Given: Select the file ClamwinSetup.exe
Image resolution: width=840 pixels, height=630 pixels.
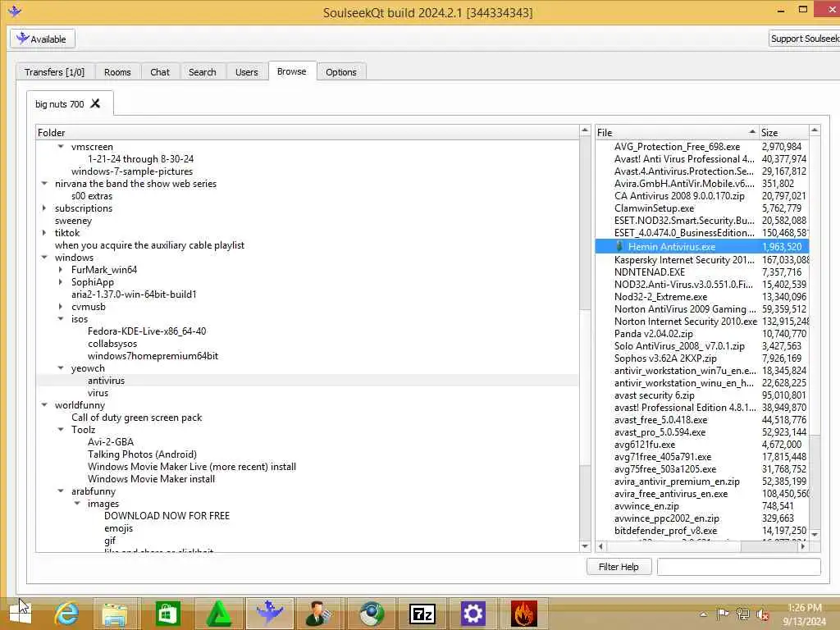Looking at the screenshot, I should (x=654, y=208).
